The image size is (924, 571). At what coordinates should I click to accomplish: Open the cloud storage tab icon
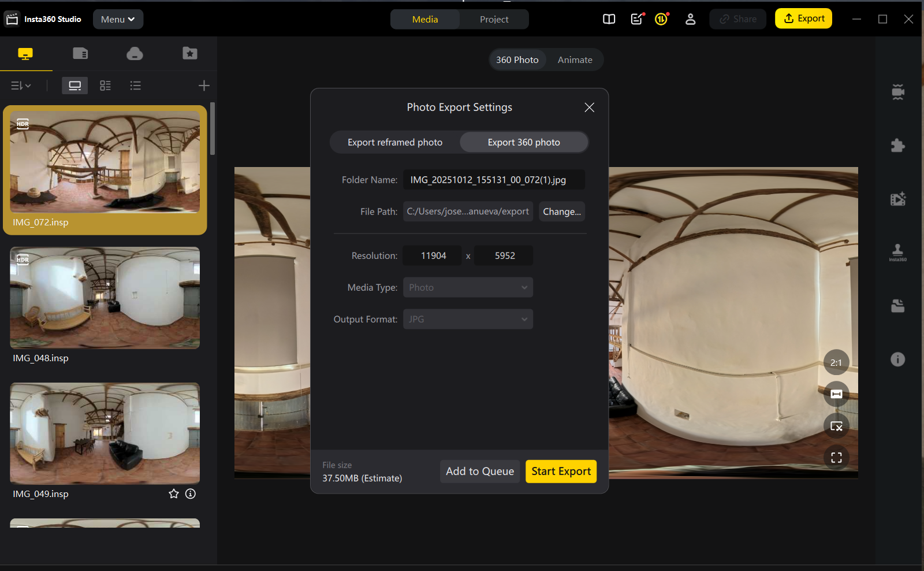coord(135,54)
